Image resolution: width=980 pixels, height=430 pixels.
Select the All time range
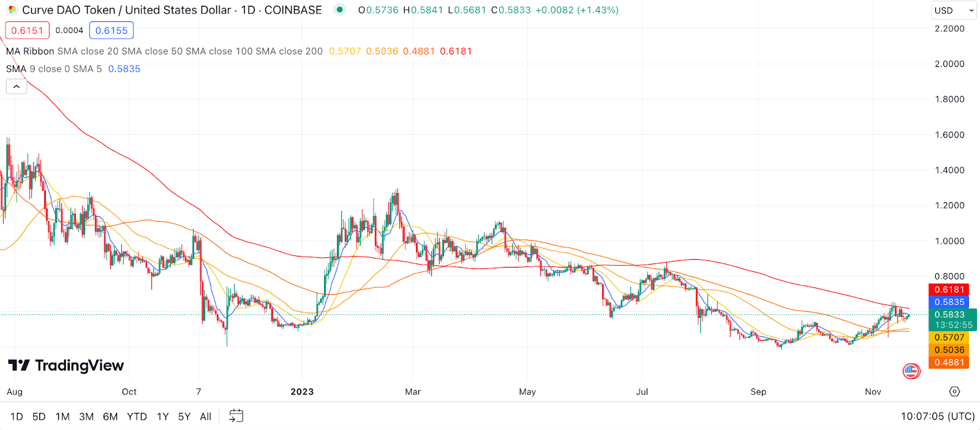click(206, 417)
